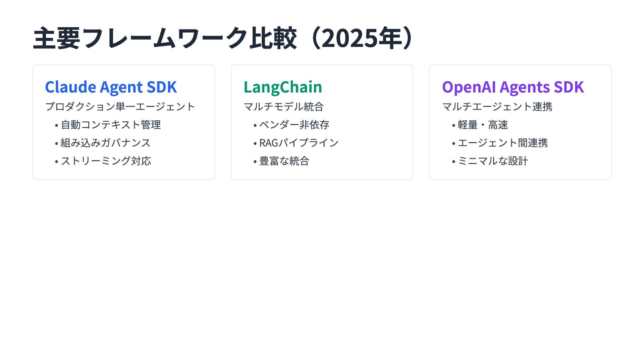Click the subtitle マルチモデル統合
The height and width of the screenshot is (362, 644).
283,107
